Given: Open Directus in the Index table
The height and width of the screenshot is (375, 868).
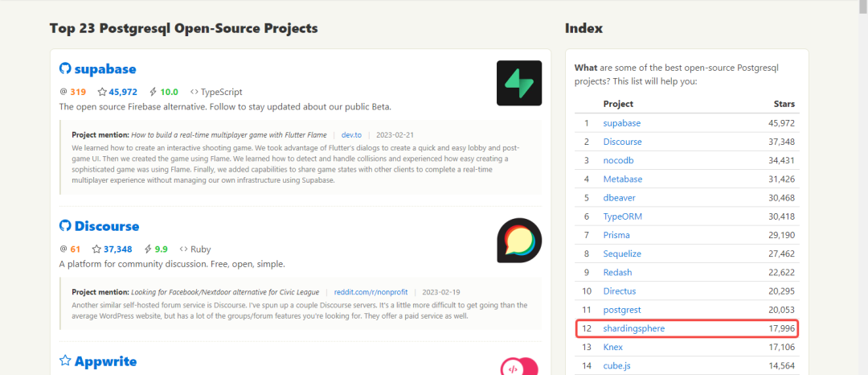Looking at the screenshot, I should [620, 291].
